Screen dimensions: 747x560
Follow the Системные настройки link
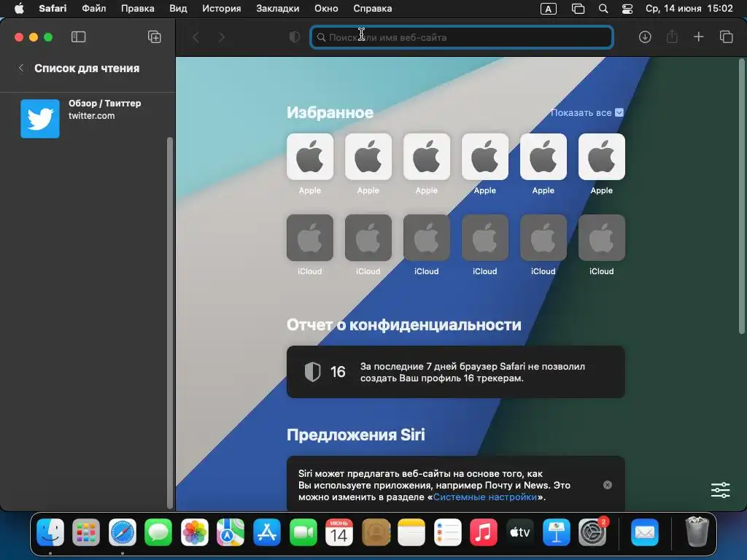point(485,497)
